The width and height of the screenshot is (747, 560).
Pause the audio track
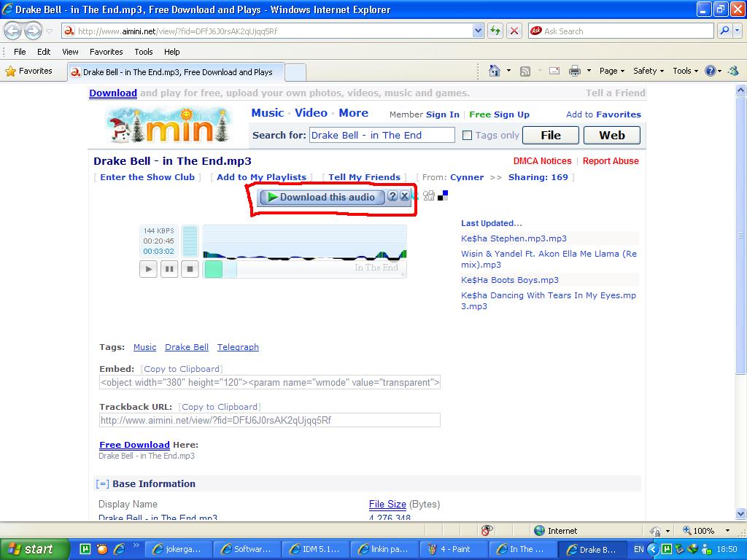coord(169,269)
